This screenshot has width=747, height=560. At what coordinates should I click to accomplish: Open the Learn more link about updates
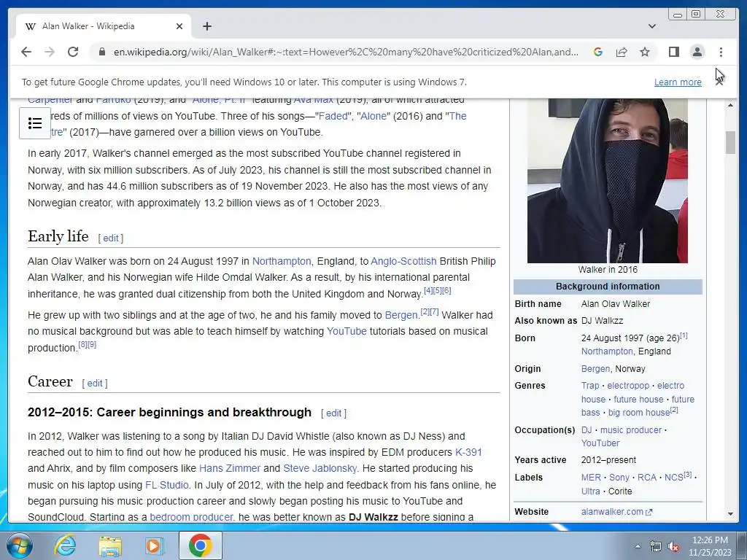coord(678,82)
